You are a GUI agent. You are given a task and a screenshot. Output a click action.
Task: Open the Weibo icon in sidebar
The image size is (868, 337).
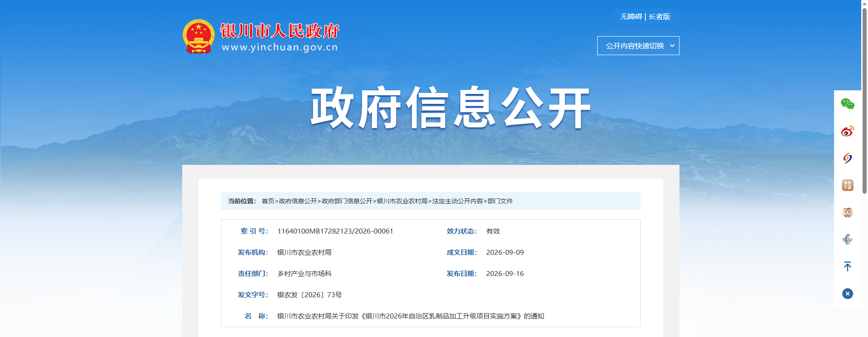click(847, 131)
